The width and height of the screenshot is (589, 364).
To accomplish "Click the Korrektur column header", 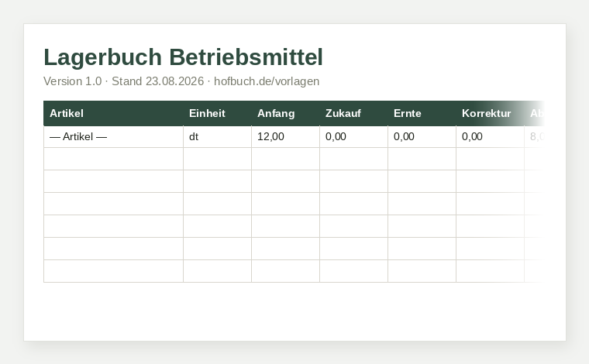I will click(491, 113).
